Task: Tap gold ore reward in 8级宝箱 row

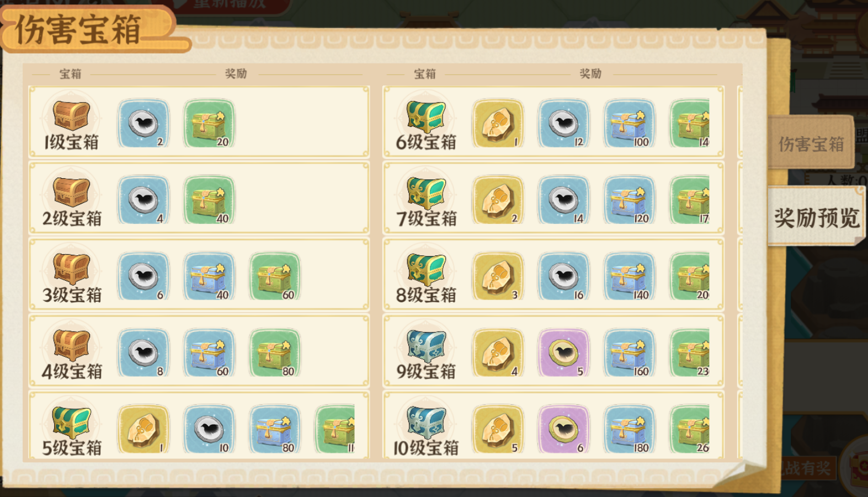Action: [498, 276]
